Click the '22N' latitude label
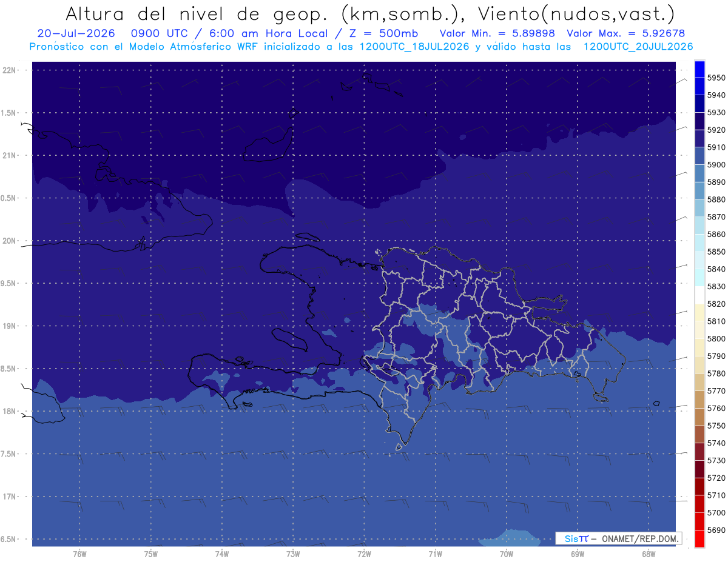 click(x=10, y=70)
